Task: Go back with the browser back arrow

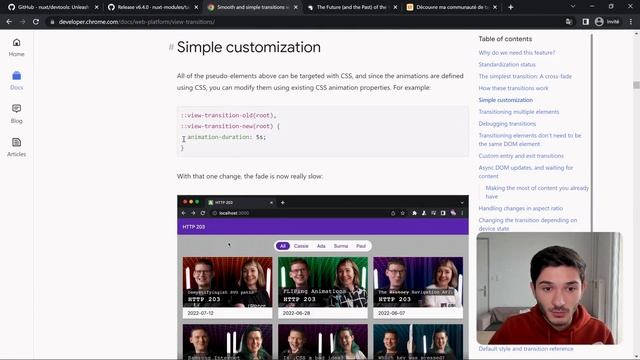Action: 9,22
